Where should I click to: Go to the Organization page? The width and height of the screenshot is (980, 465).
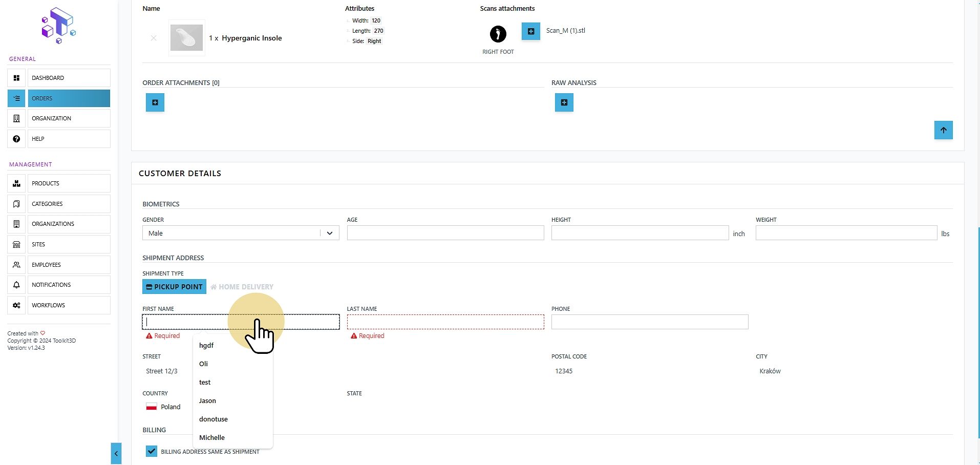pos(69,118)
